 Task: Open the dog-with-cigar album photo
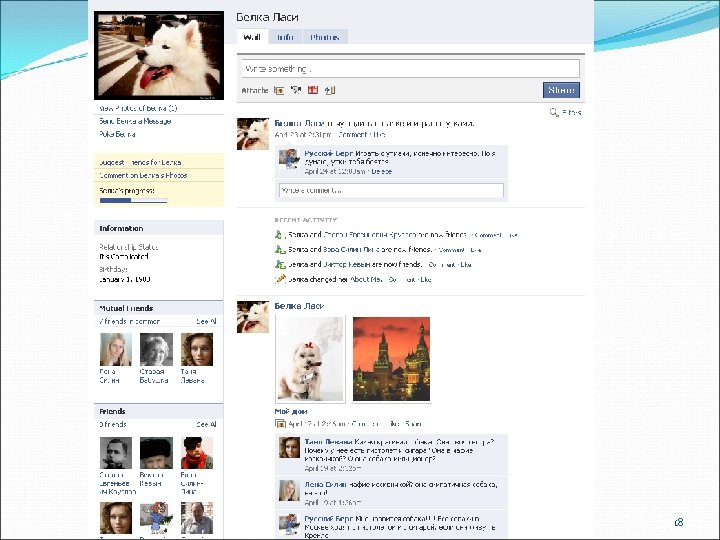[x=310, y=359]
